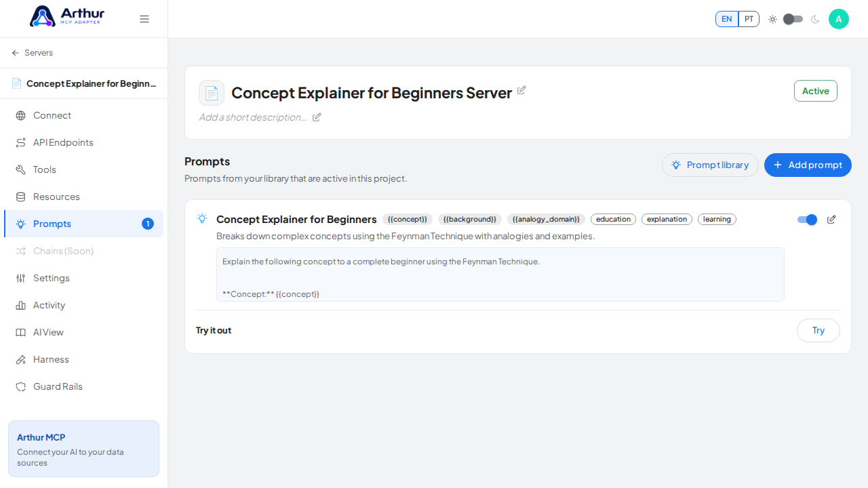The height and width of the screenshot is (488, 868).
Task: Click the Arthur MCP info card
Action: click(x=83, y=449)
